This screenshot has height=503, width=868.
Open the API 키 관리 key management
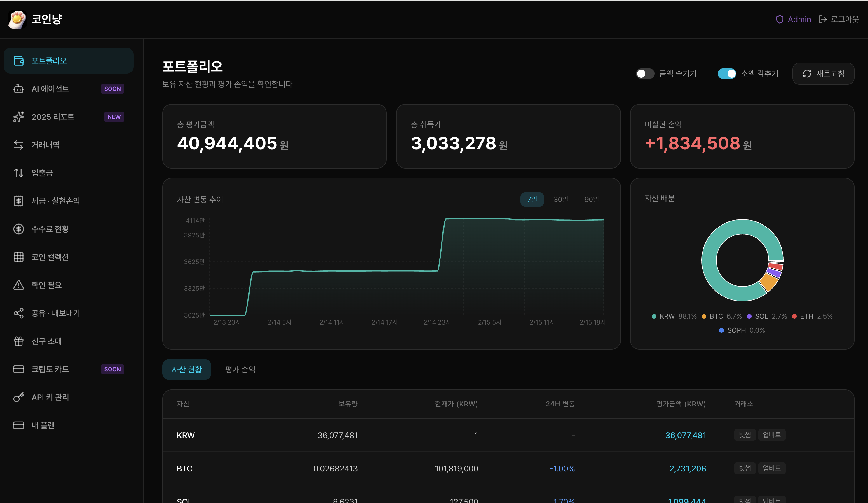(x=50, y=397)
